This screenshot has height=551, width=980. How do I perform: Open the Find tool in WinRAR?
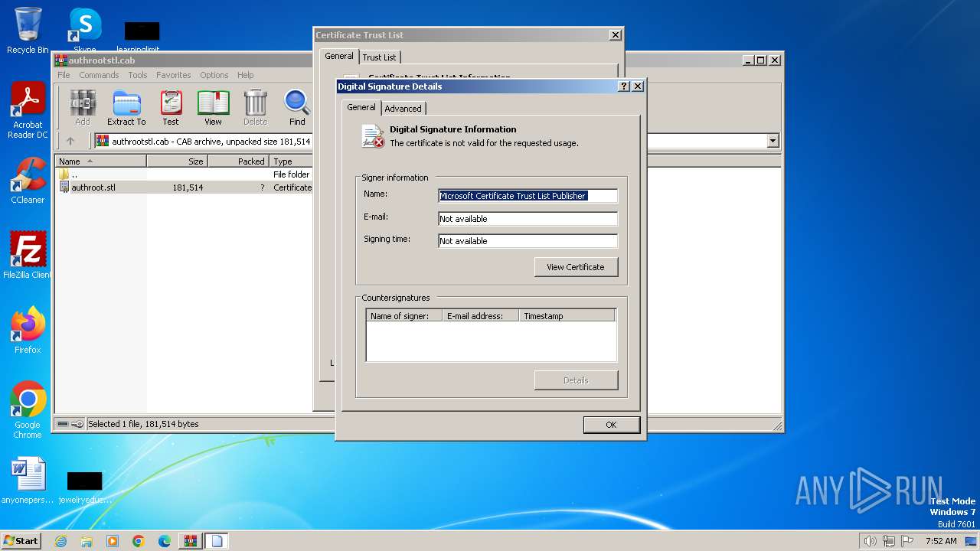click(297, 107)
